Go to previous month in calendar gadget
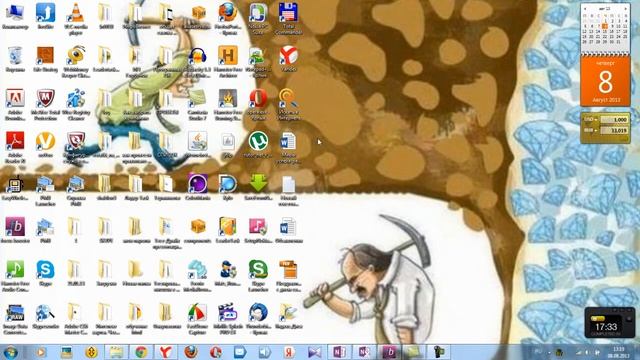 [x=585, y=9]
